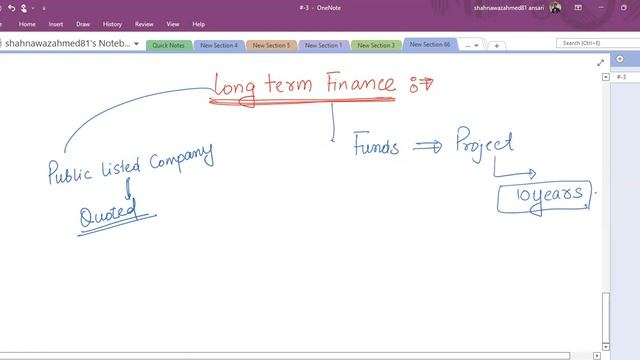Open the Review ribbon tab
Screen dimensions: 640x360
(144, 24)
